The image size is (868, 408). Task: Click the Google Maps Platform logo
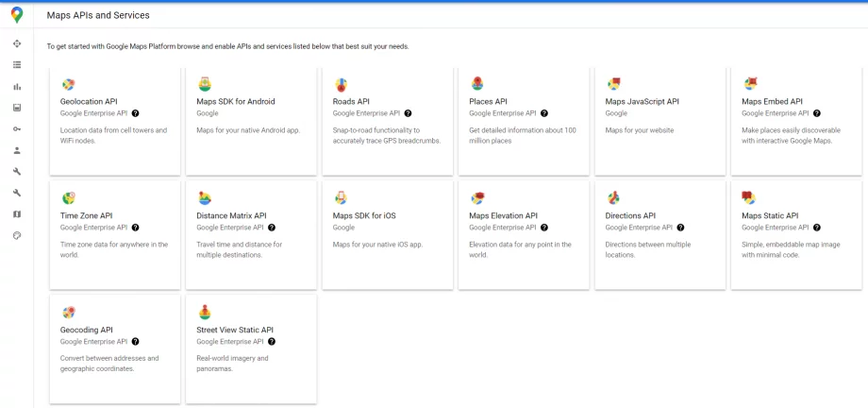click(x=17, y=15)
